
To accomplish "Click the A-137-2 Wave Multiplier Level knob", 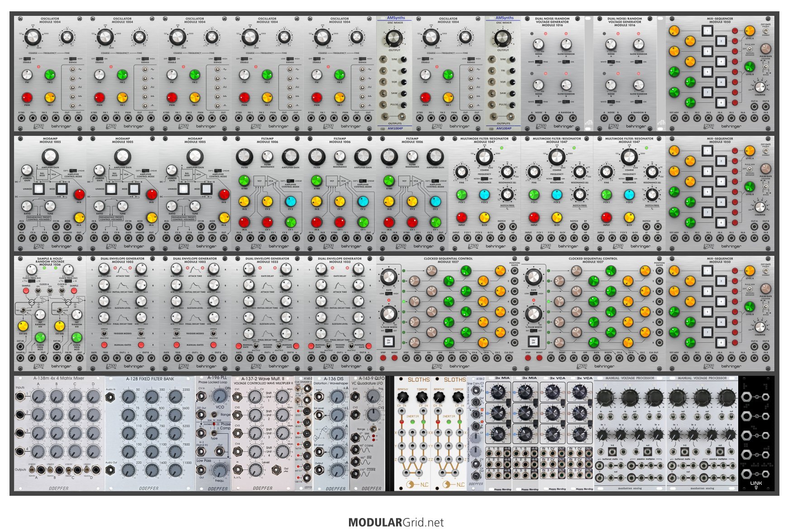I will point(256,470).
